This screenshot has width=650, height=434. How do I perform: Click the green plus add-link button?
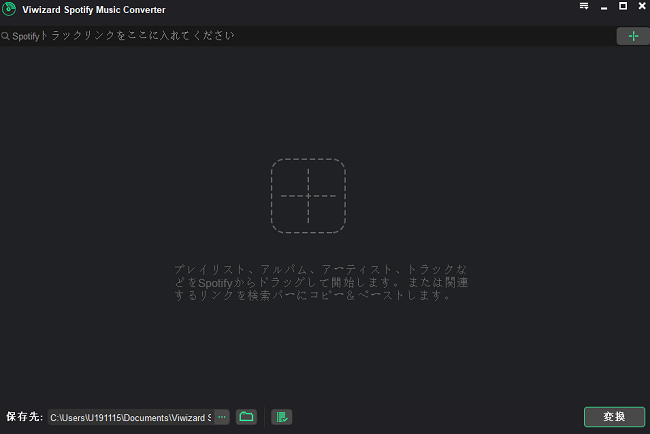pyautogui.click(x=633, y=36)
